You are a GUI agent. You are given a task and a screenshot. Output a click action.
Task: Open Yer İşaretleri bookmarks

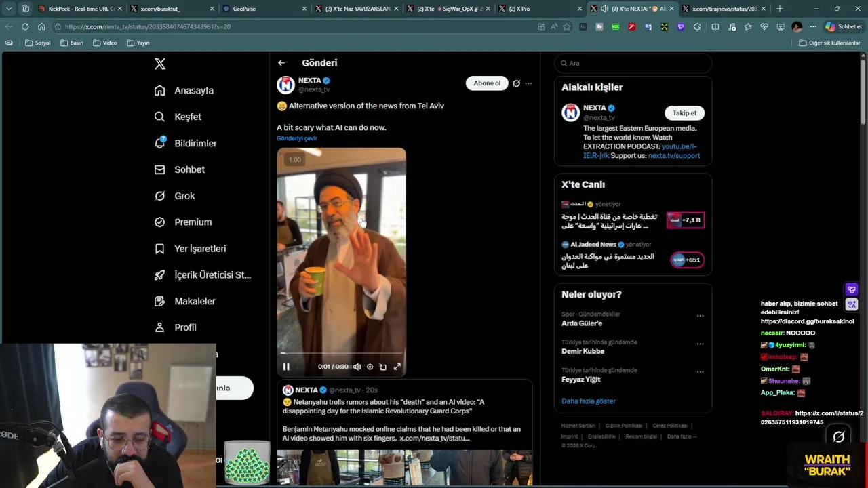pyautogui.click(x=190, y=249)
